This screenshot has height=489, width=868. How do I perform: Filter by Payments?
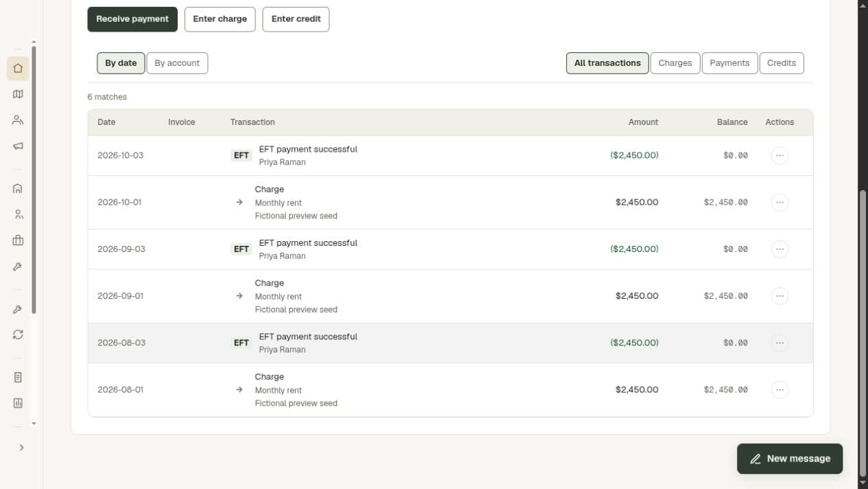tap(729, 63)
